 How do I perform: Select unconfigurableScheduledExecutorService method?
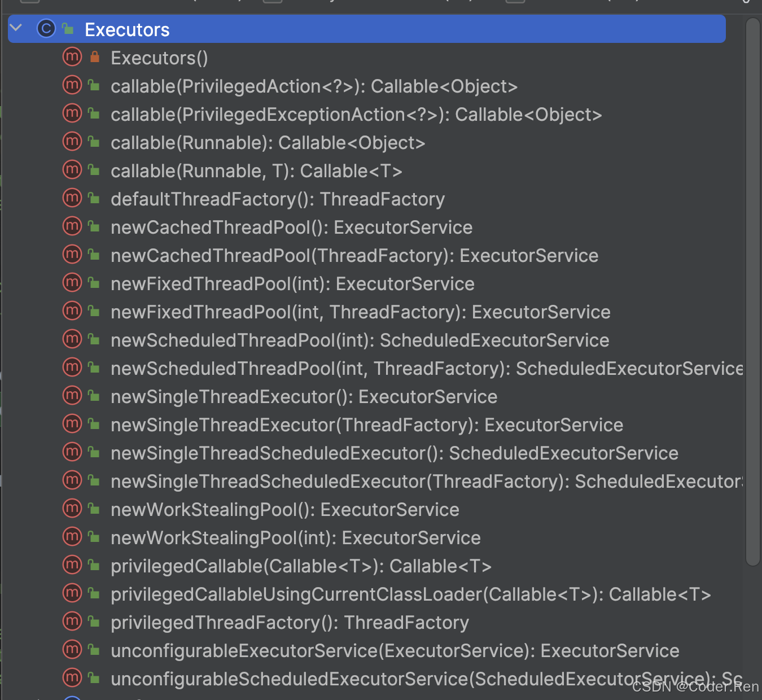point(427,679)
